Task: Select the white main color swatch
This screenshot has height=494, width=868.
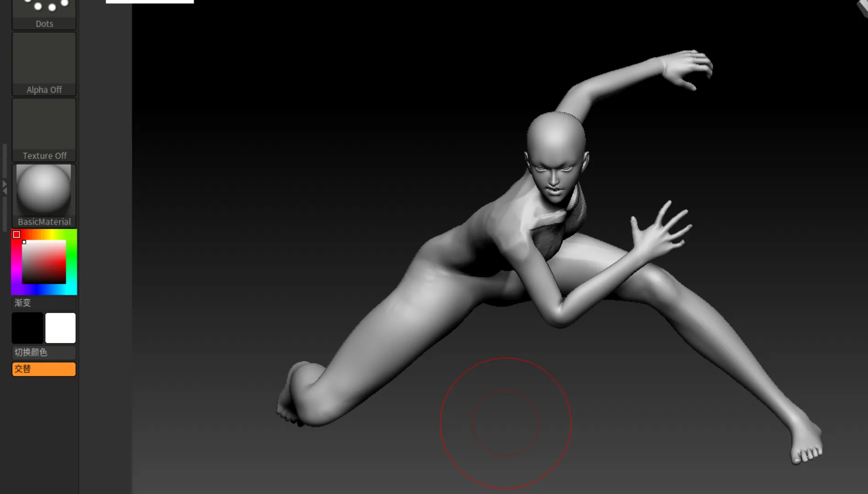Action: point(60,328)
